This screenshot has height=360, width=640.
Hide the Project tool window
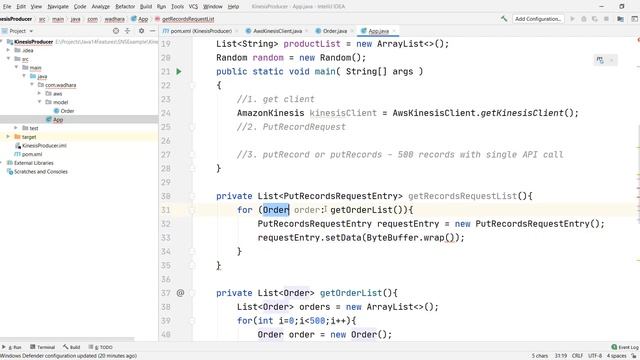152,31
